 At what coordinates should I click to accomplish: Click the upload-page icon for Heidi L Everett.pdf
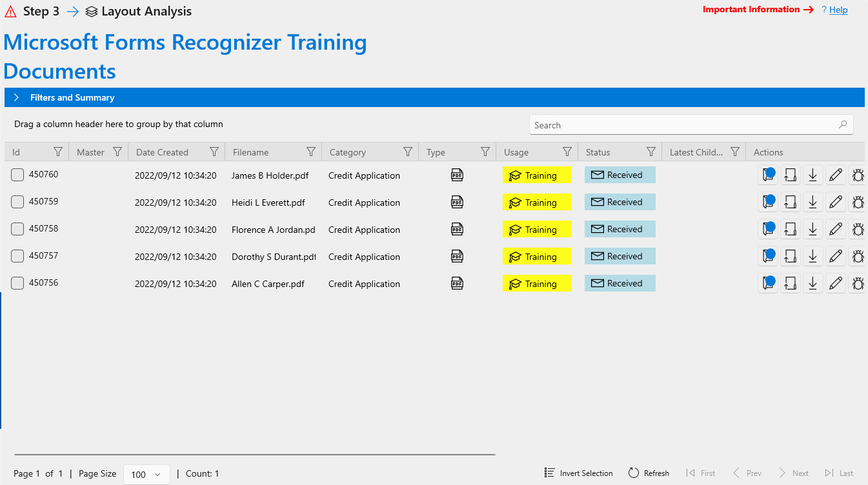(791, 202)
